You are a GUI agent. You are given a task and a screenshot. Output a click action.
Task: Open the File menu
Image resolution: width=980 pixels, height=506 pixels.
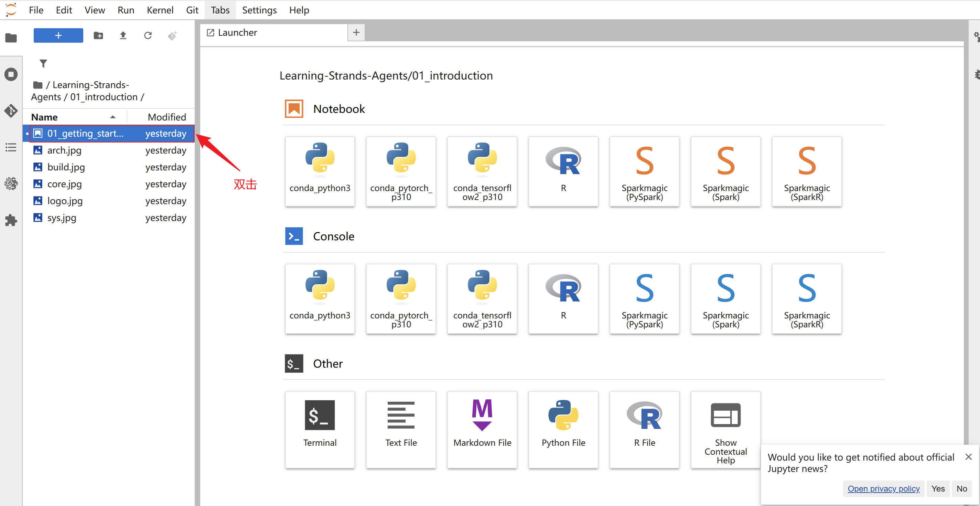[x=36, y=10]
